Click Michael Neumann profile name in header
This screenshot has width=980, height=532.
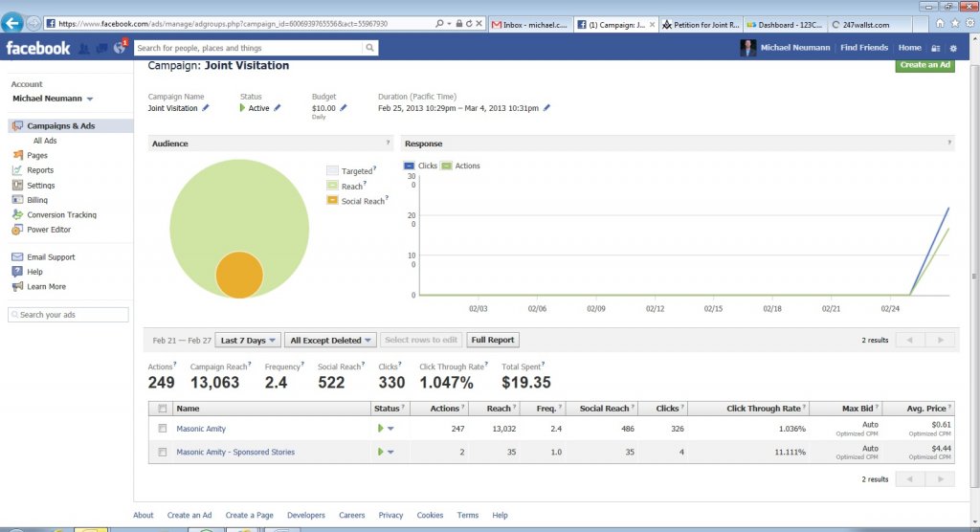coord(795,48)
